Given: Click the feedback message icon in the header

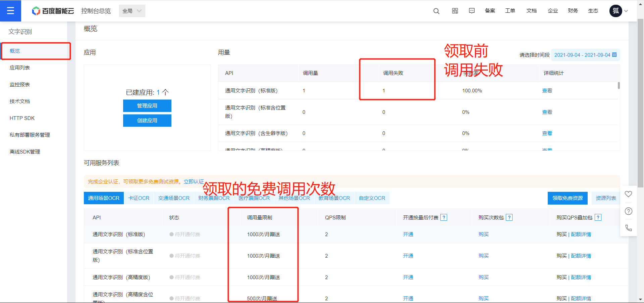Looking at the screenshot, I should pyautogui.click(x=472, y=11).
